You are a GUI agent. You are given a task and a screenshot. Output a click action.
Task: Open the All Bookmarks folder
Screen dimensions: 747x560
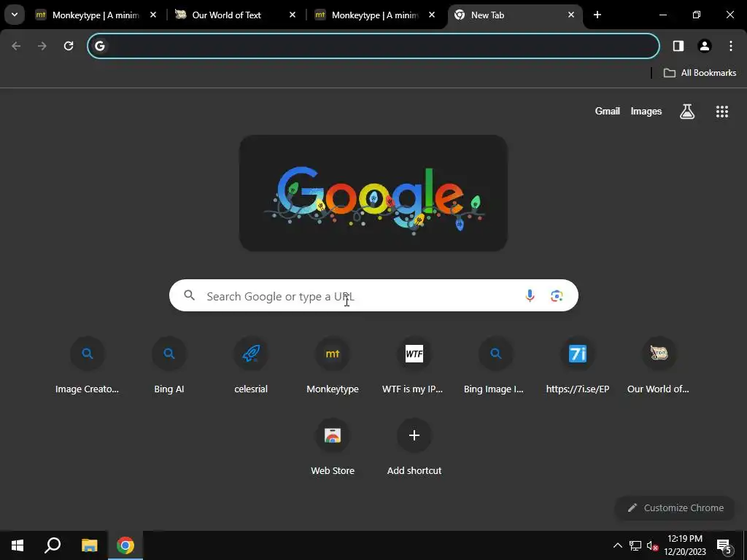click(700, 73)
